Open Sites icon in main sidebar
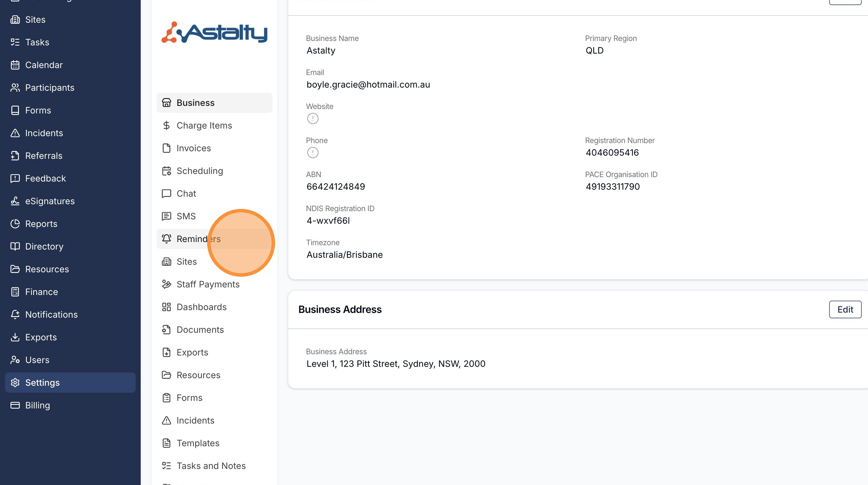The height and width of the screenshot is (485, 868). tap(15, 20)
